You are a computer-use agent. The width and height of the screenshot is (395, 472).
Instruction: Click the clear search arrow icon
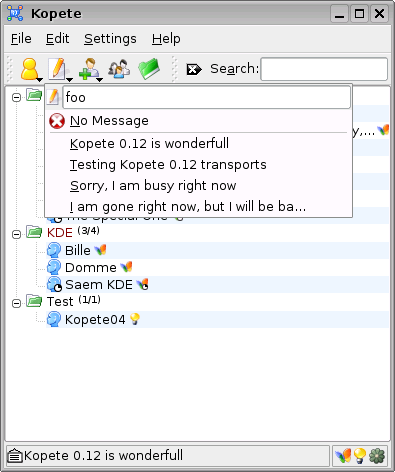[x=194, y=69]
